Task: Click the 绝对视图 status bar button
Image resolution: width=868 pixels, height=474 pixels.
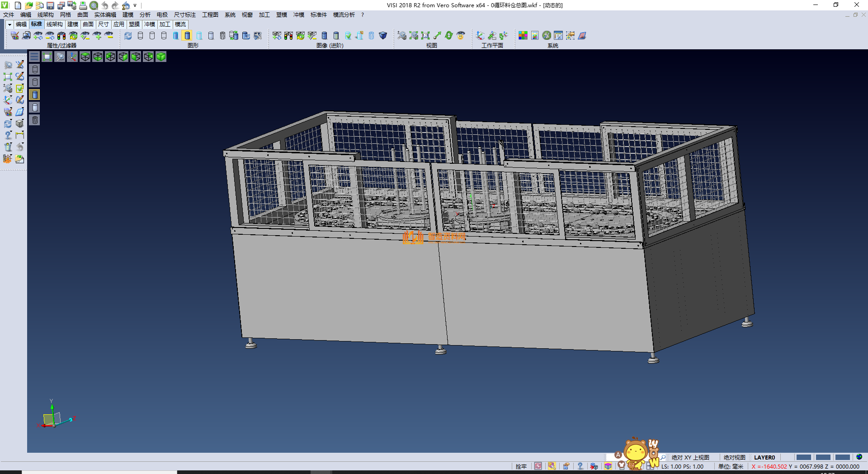Action: [734, 457]
